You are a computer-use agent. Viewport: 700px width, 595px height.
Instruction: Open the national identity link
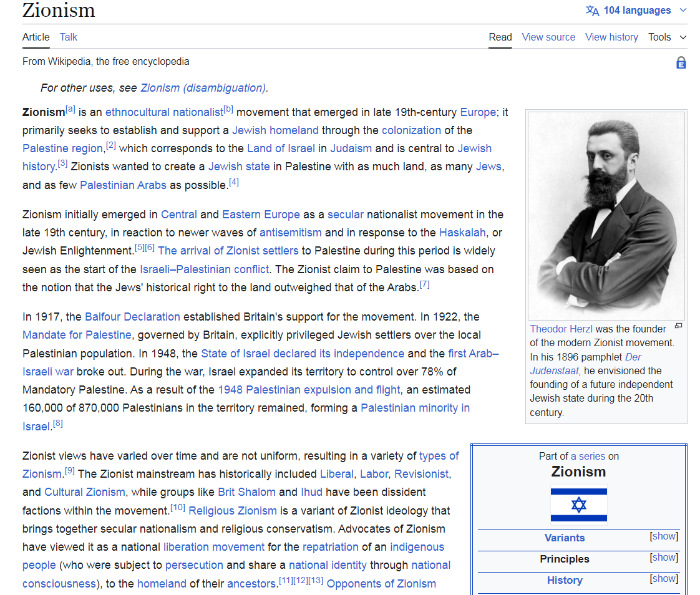coord(328,565)
